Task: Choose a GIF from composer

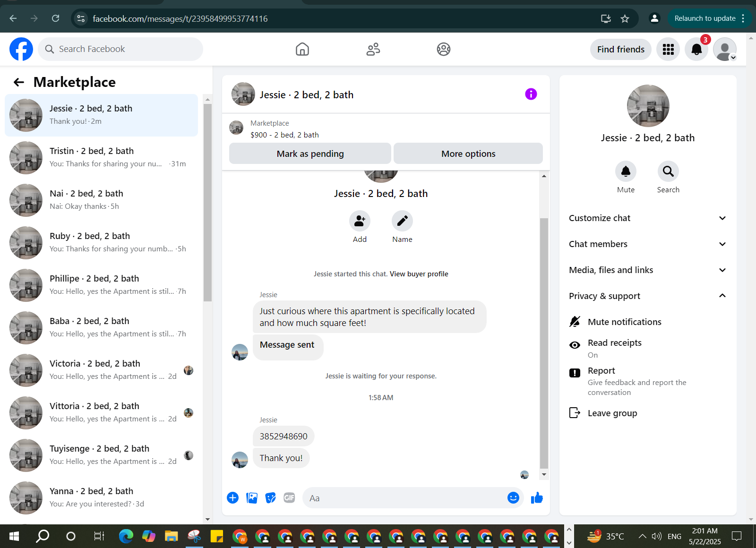Action: pos(289,497)
